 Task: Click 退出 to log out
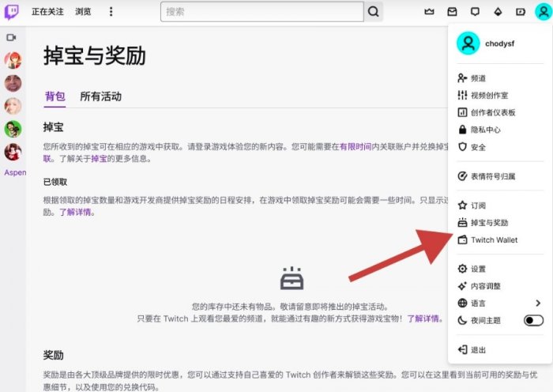[x=478, y=349]
